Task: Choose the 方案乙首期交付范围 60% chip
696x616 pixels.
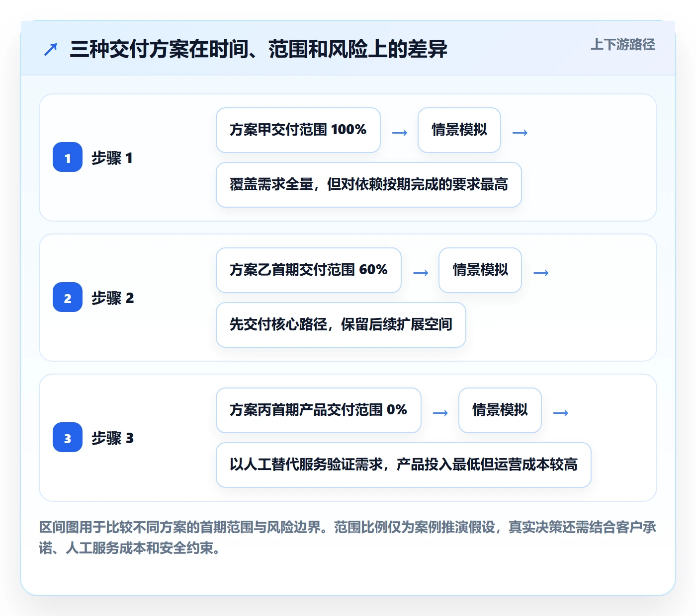Action: [x=309, y=270]
